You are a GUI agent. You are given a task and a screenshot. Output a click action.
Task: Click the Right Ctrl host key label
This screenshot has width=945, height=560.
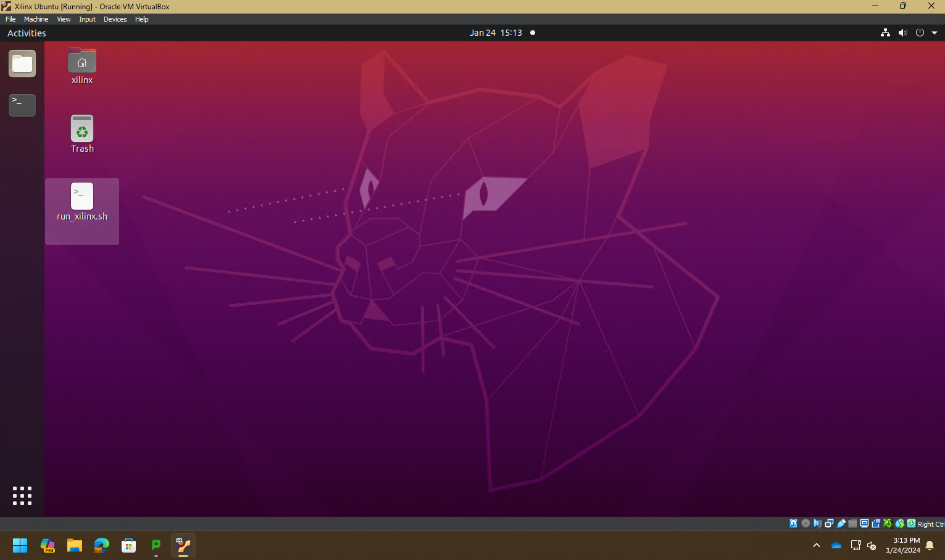pos(931,524)
